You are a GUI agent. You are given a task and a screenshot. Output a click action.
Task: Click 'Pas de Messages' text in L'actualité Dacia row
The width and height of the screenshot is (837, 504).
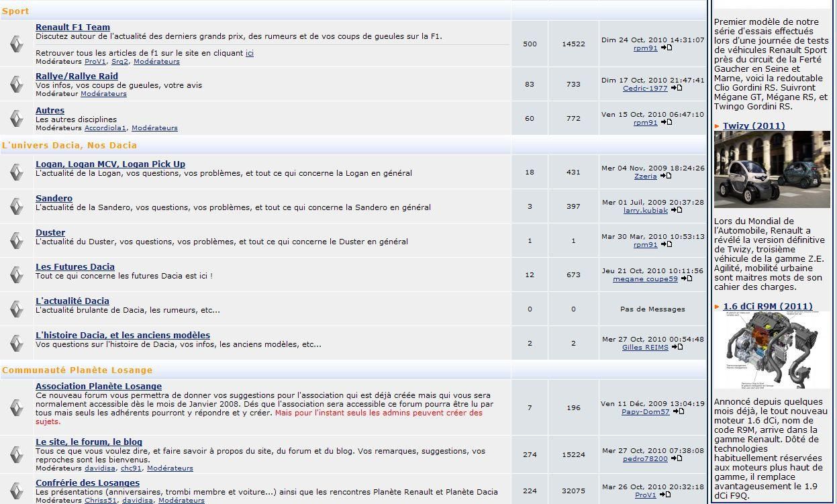[x=652, y=309]
